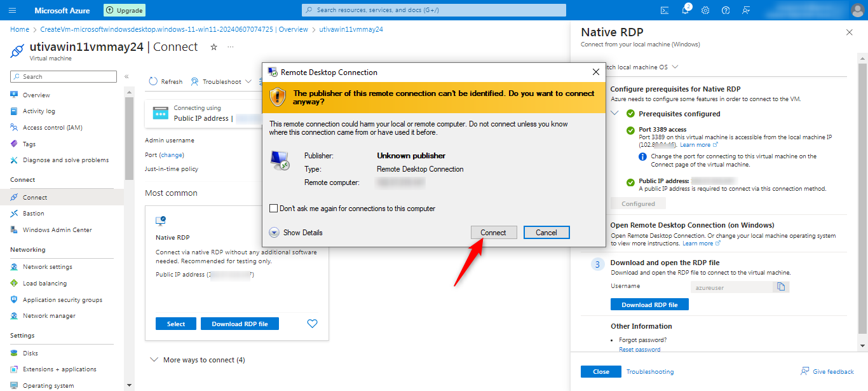Viewport: 868px width, 391px height.
Task: Expand Show Details in the RDP dialog
Action: click(295, 233)
